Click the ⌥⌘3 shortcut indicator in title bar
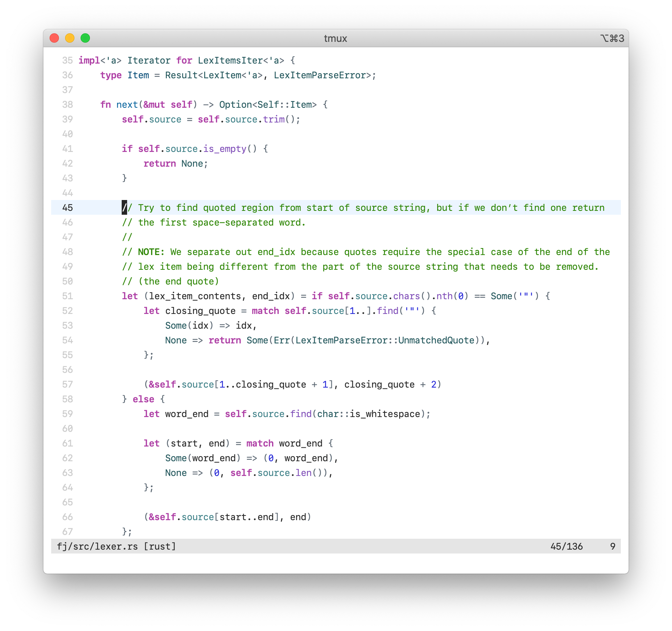Image resolution: width=672 pixels, height=631 pixels. pyautogui.click(x=612, y=38)
